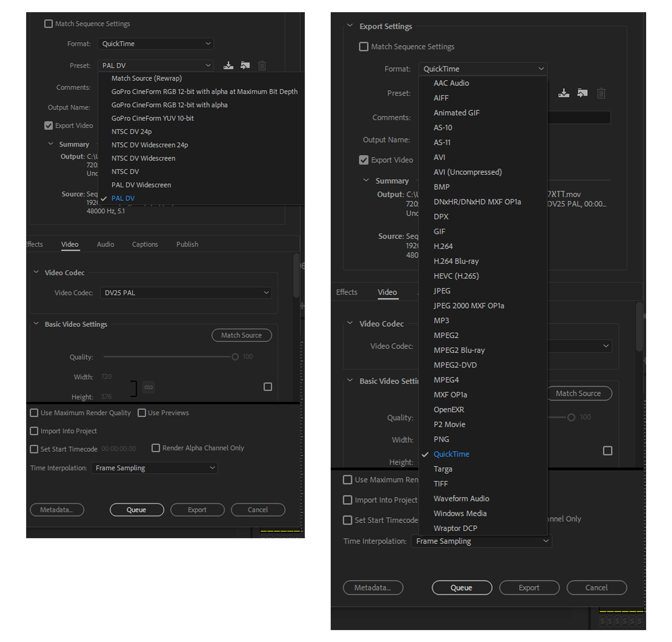Select H.264 from the format list
Viewport: 672px width, 642px height.
pyautogui.click(x=443, y=246)
